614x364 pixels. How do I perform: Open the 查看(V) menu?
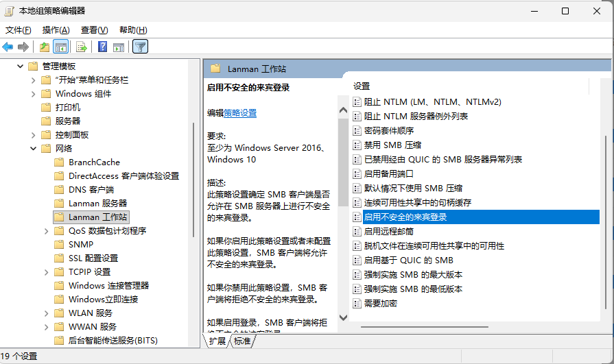[94, 30]
